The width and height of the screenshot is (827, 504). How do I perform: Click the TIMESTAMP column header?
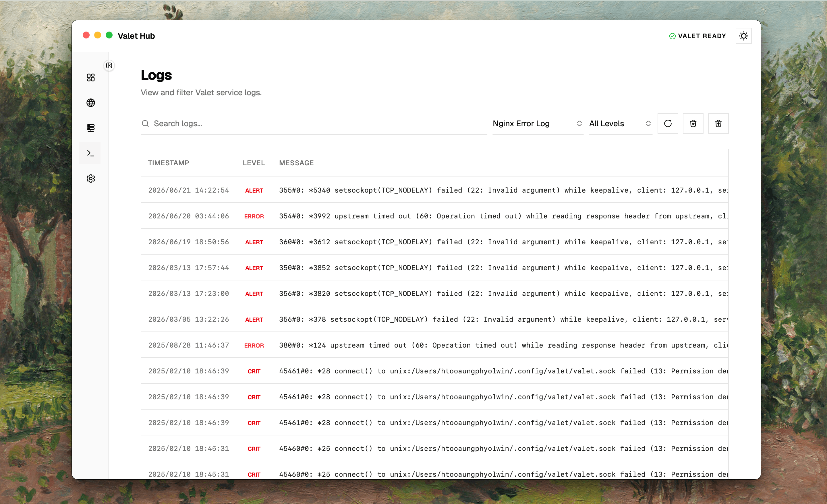click(169, 163)
